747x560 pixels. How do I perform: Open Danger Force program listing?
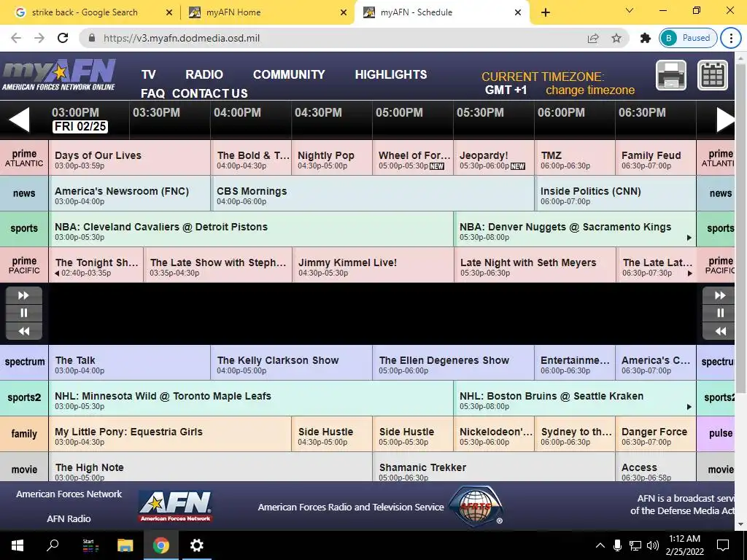pyautogui.click(x=656, y=434)
